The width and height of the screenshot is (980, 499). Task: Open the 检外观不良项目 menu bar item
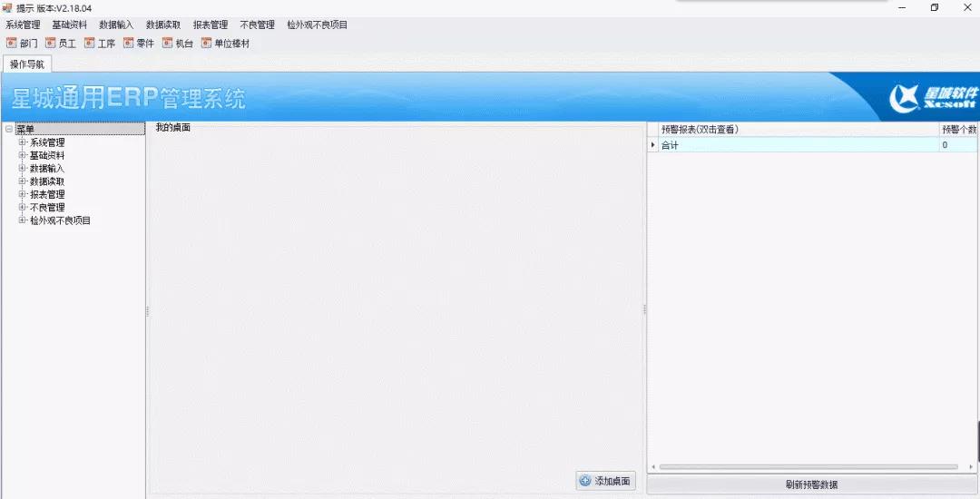coord(317,25)
